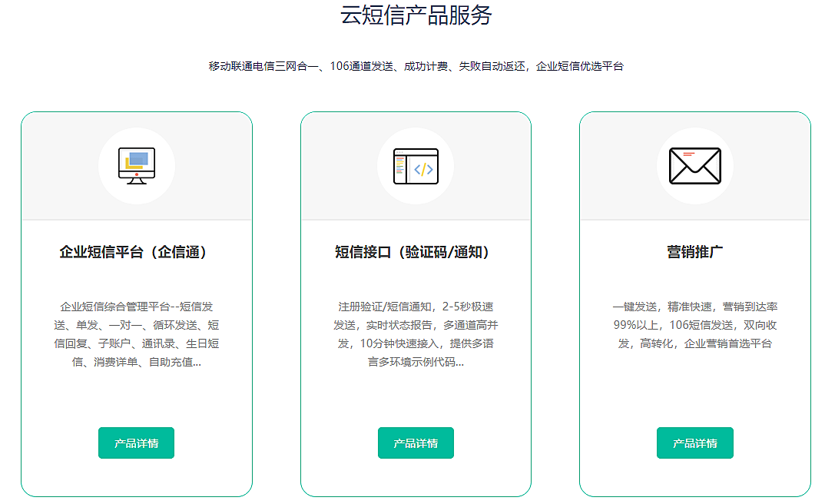Open 产品详情 for 企业短信平台 card
Screen dimensions: 825x504
coord(136,443)
